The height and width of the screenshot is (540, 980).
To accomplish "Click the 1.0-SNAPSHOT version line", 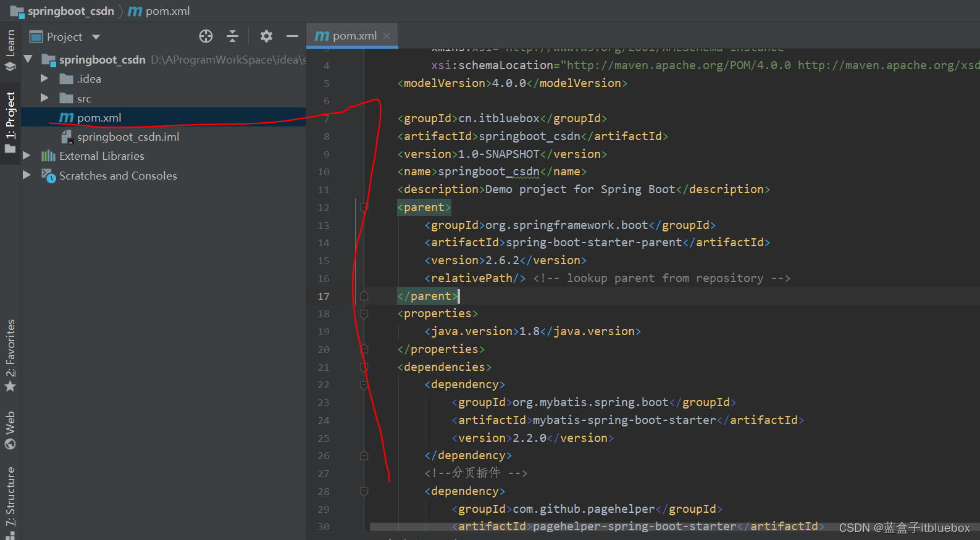I will click(x=502, y=154).
